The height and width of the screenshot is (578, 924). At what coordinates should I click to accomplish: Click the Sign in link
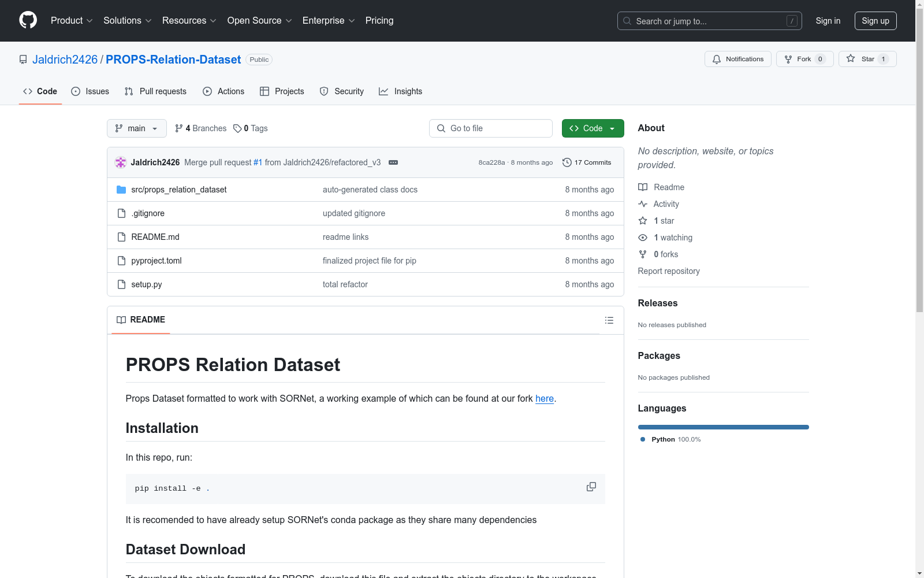tap(828, 21)
